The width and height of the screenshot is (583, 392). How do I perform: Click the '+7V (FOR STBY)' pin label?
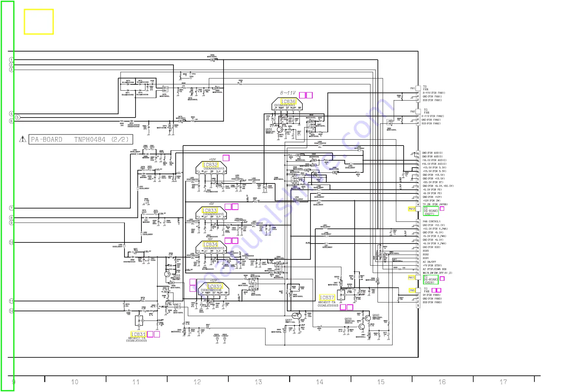click(x=432, y=266)
